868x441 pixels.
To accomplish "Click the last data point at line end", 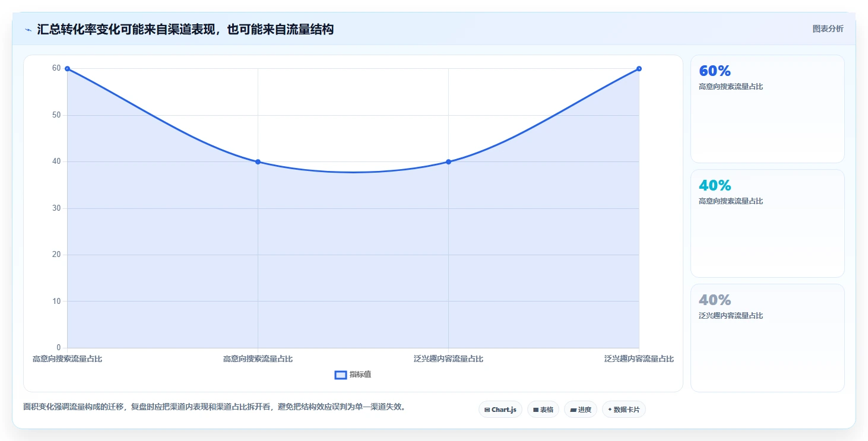I will (x=639, y=69).
